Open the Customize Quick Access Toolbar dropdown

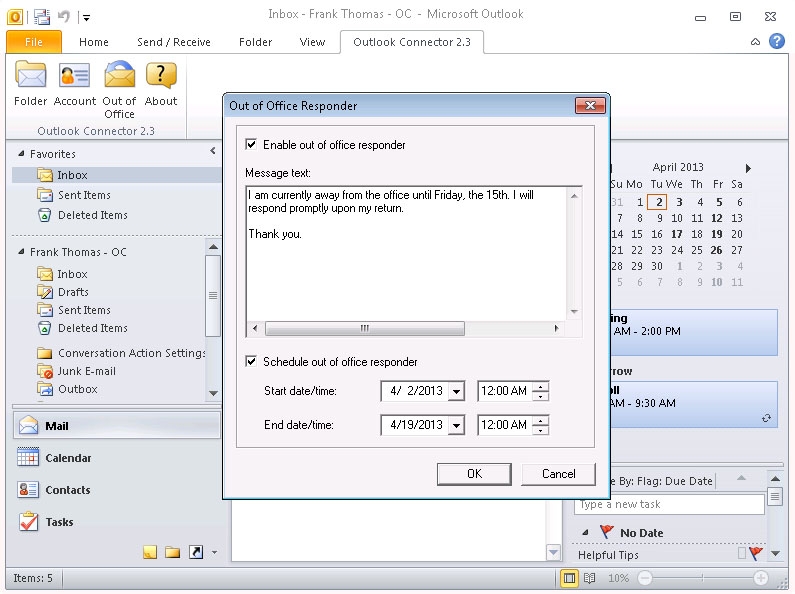87,18
